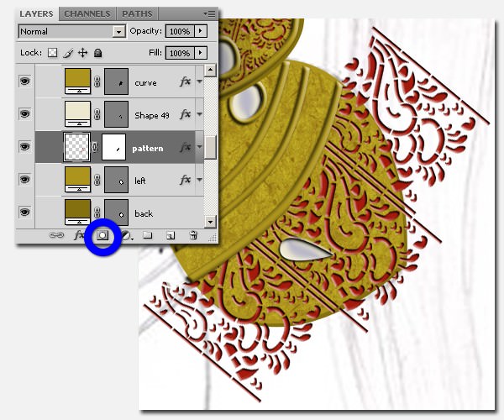Open the layer style fx button in the footer
This screenshot has height=420, width=504.
(79, 235)
